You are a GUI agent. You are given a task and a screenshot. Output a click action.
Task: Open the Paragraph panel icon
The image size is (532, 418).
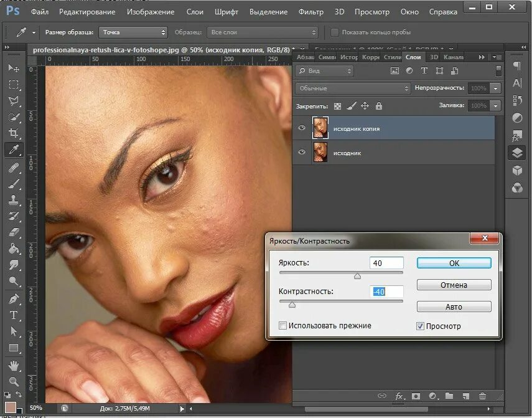pyautogui.click(x=516, y=65)
